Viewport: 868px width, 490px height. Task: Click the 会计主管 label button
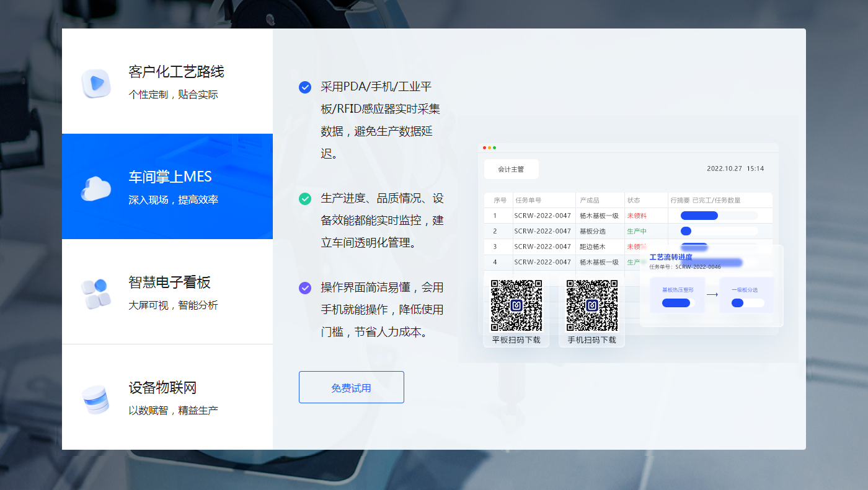[511, 169]
